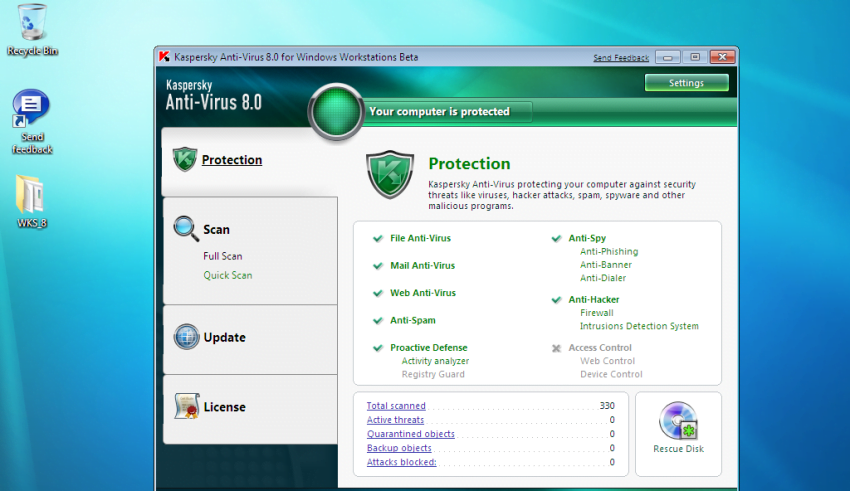Click the Anti-Hacker check mark
Viewport: 850px width, 491px height.
click(x=556, y=300)
